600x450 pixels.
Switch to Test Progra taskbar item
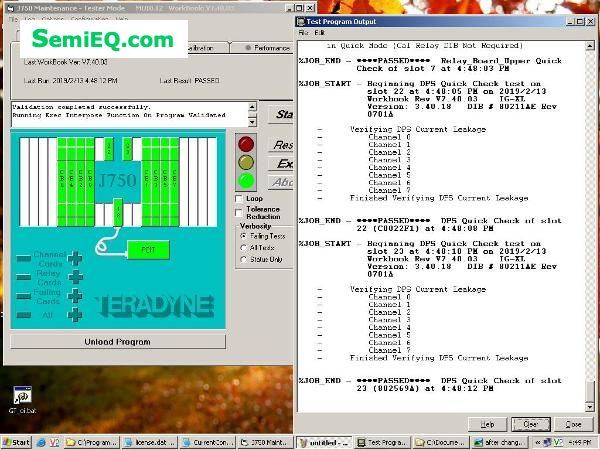[382, 443]
